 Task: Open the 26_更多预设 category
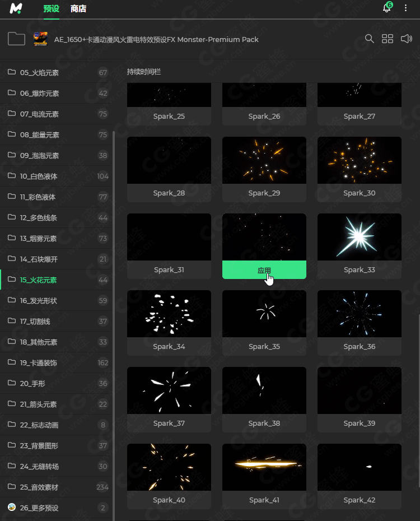(x=56, y=508)
